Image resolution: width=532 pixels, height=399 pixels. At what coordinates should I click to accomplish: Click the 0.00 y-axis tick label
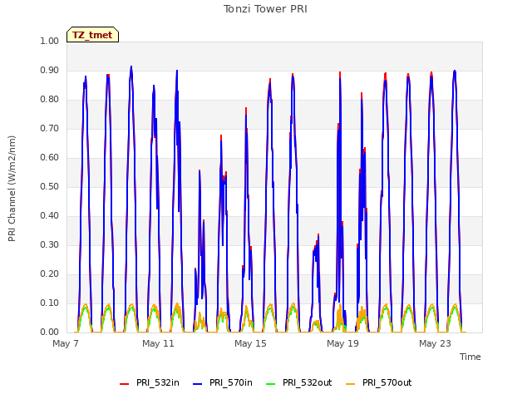click(50, 332)
